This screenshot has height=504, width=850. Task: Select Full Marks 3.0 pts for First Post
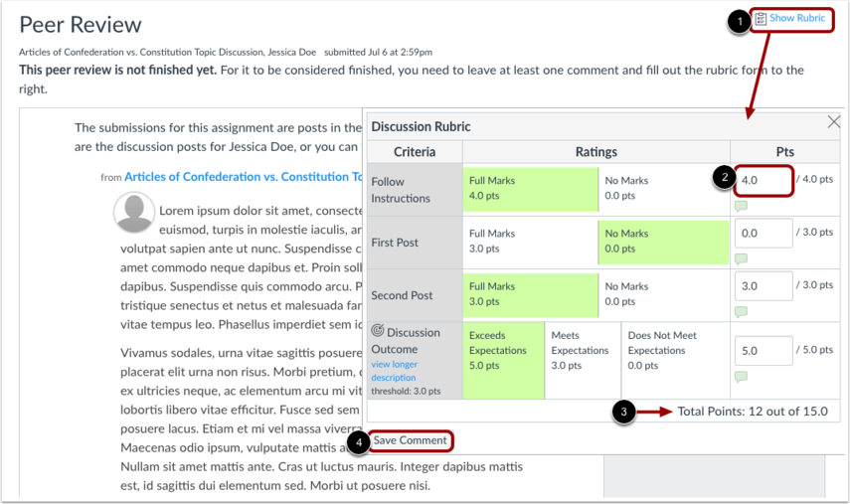(x=530, y=242)
